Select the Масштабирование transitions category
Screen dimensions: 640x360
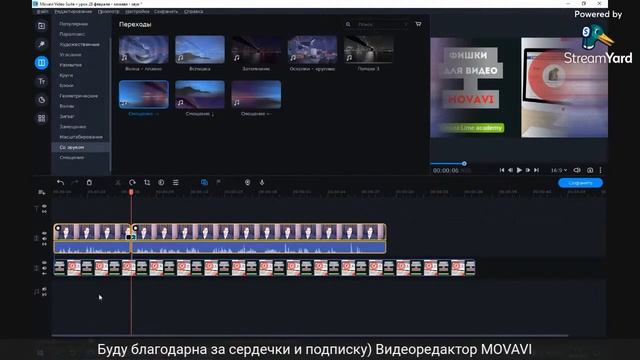coord(80,137)
